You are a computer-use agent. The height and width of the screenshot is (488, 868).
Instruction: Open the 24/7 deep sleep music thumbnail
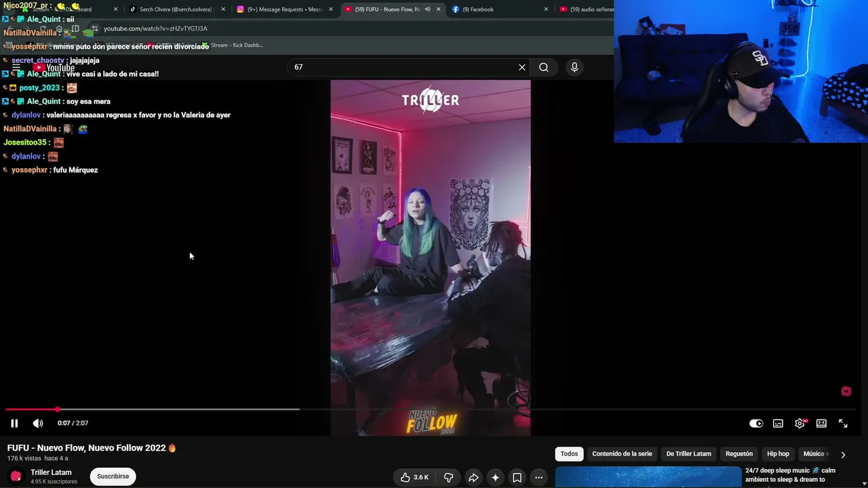[x=648, y=477]
